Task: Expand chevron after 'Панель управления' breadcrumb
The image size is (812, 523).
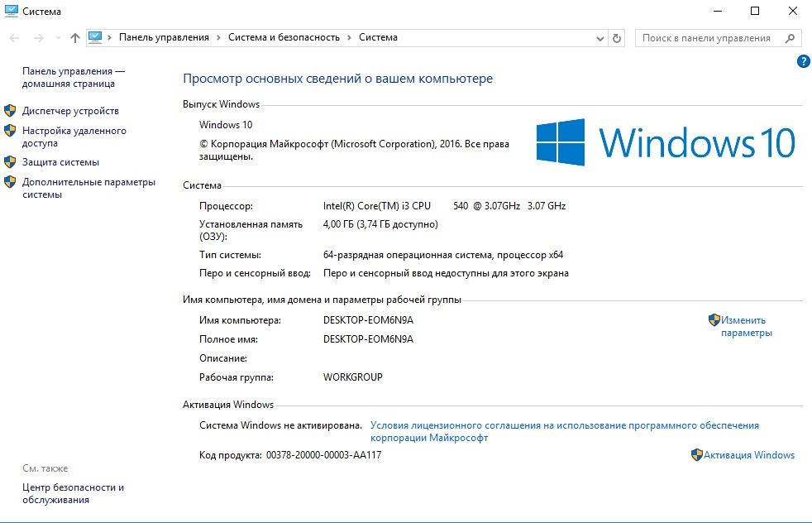Action: tap(218, 37)
